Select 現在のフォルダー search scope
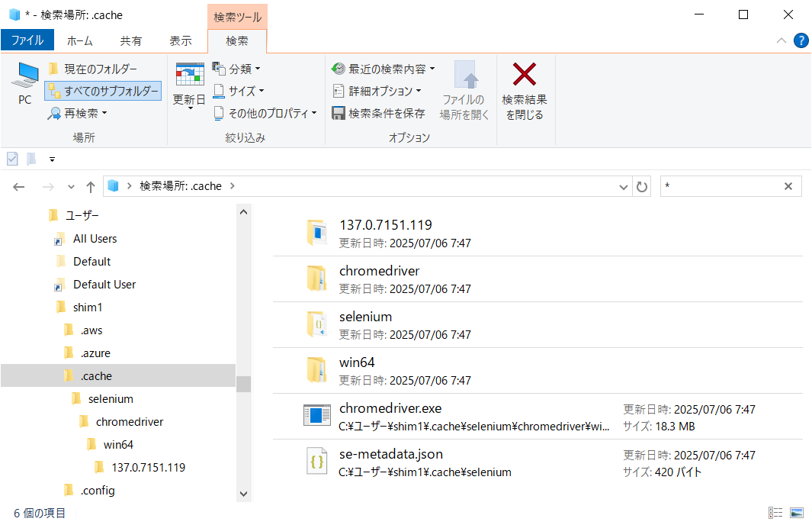This screenshot has width=812, height=525. pyautogui.click(x=93, y=69)
